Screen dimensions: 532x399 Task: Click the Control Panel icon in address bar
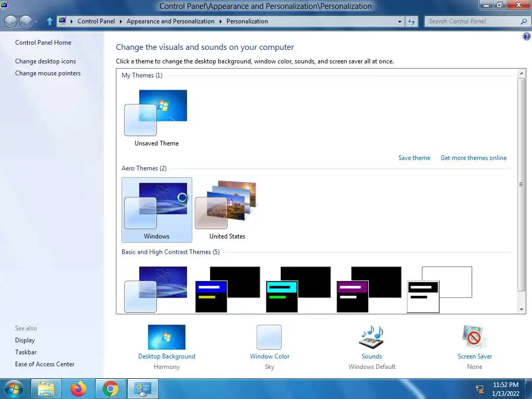[62, 21]
